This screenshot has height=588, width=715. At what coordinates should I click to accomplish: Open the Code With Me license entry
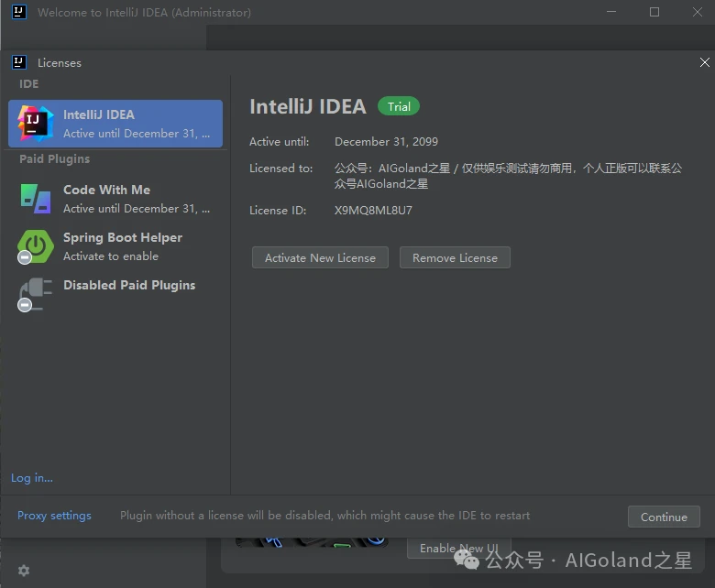point(115,199)
